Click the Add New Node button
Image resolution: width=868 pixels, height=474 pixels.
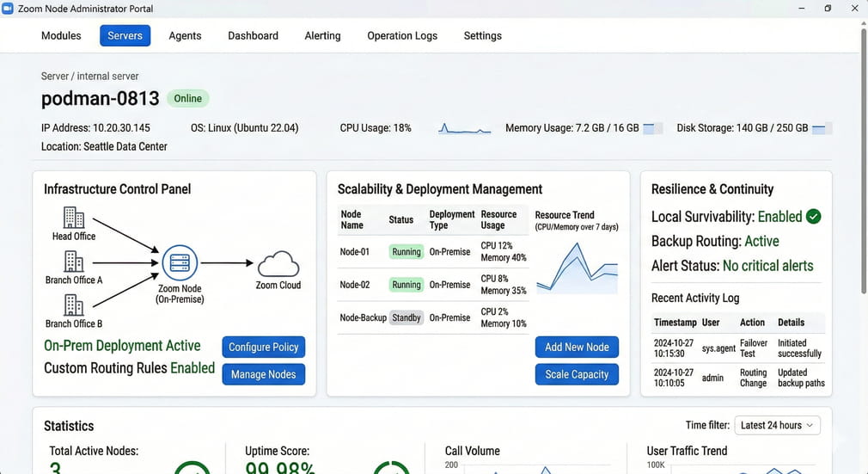tap(577, 347)
